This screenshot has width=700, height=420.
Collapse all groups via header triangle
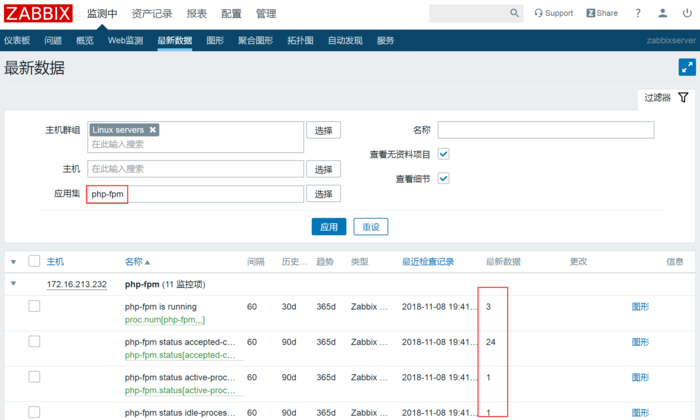tap(13, 262)
